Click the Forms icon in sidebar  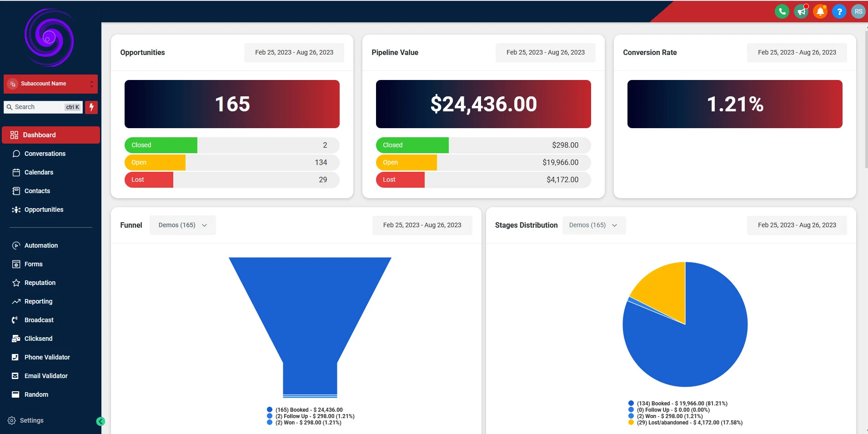16,264
